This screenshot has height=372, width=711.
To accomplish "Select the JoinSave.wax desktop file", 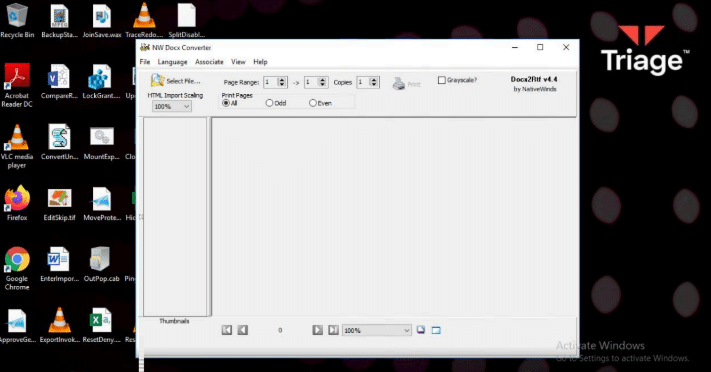I will [102, 20].
